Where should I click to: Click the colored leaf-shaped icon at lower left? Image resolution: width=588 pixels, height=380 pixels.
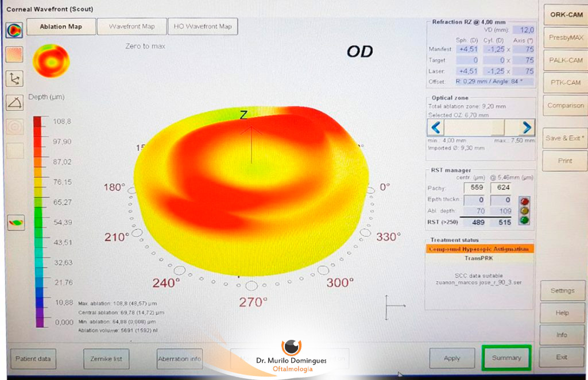(x=15, y=223)
